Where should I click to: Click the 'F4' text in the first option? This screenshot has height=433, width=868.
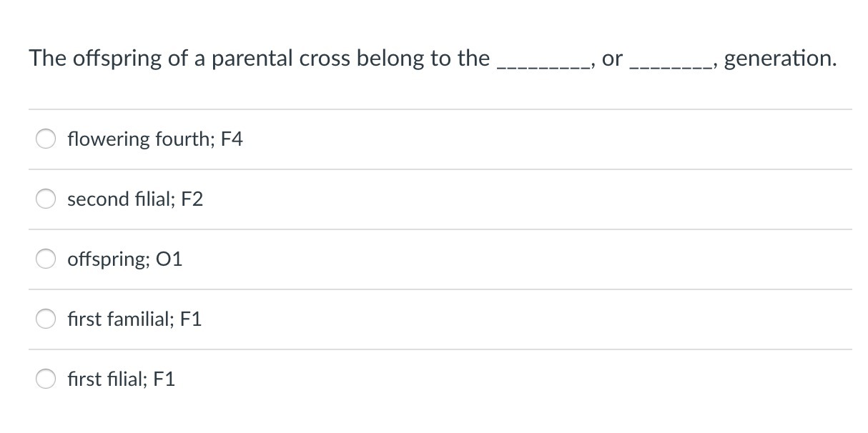(232, 139)
